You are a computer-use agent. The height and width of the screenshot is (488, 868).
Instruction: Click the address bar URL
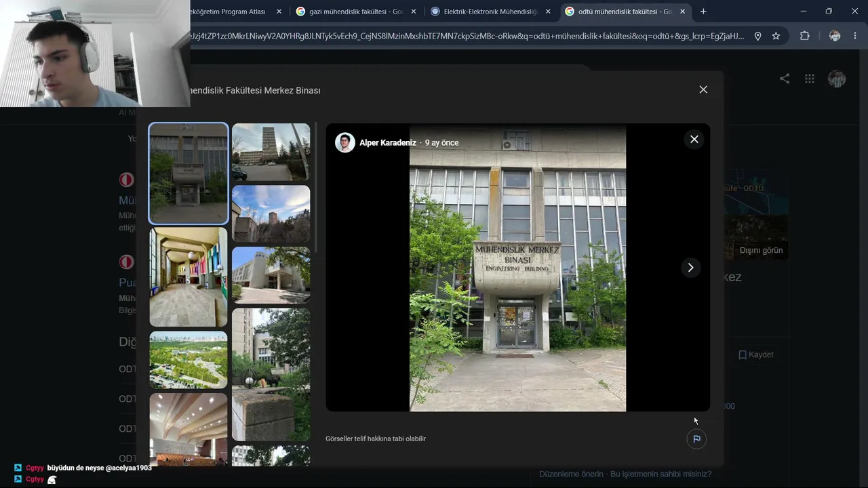(x=467, y=36)
